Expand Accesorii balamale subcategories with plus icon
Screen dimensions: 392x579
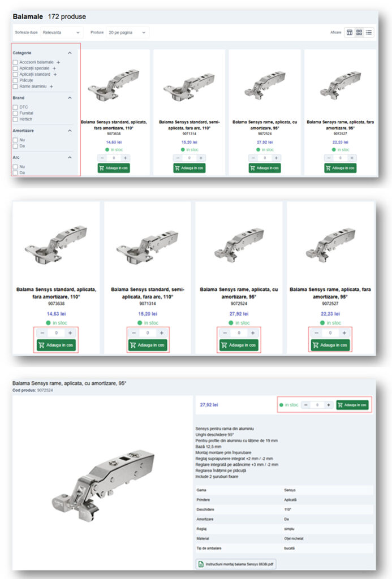pos(58,62)
